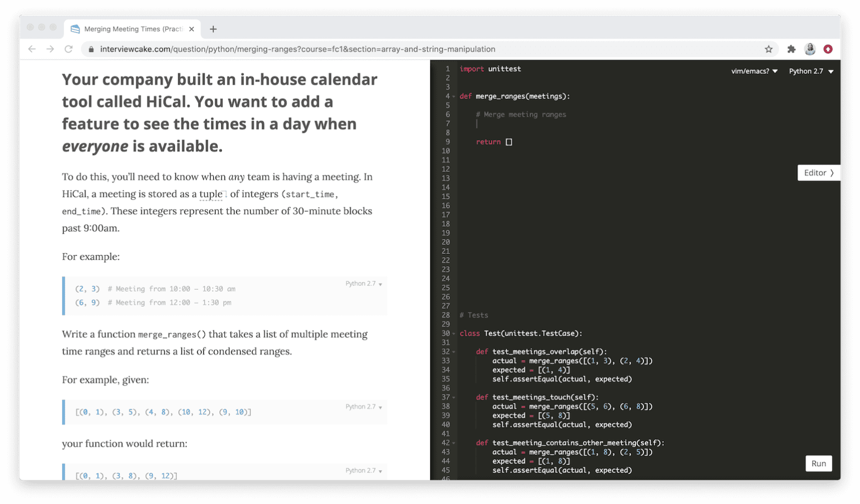Open the extensions puzzle icon
Screen dimensions: 860x504
tap(791, 49)
